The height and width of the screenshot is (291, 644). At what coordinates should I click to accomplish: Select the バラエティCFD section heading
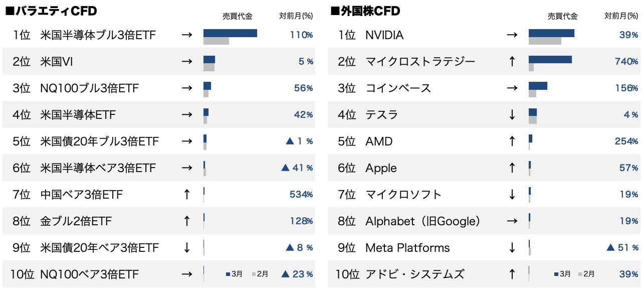click(x=51, y=11)
